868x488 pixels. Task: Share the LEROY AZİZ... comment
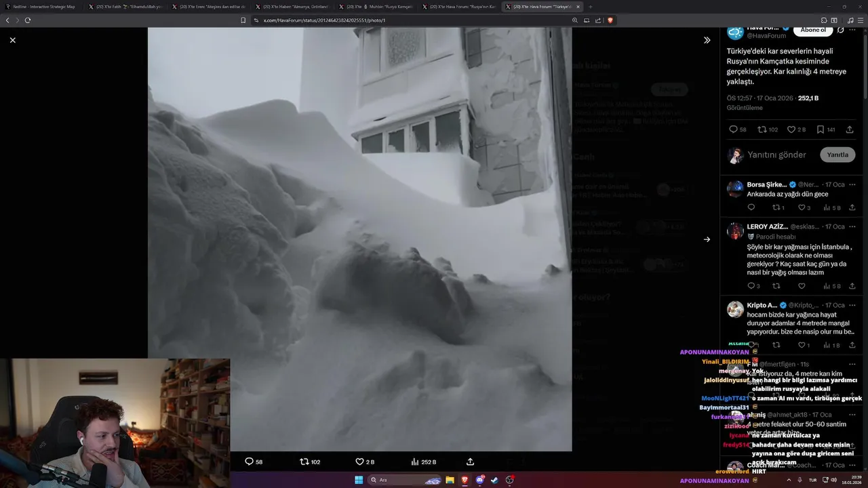coord(852,286)
